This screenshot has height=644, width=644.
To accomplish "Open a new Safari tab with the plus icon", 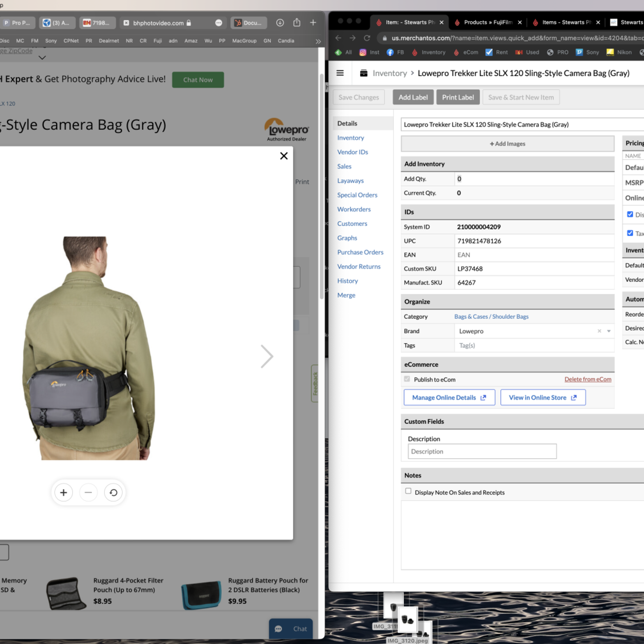I will [313, 23].
